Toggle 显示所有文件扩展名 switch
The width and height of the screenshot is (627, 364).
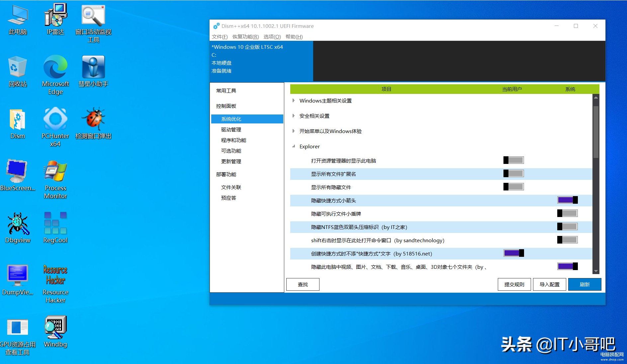coord(513,174)
